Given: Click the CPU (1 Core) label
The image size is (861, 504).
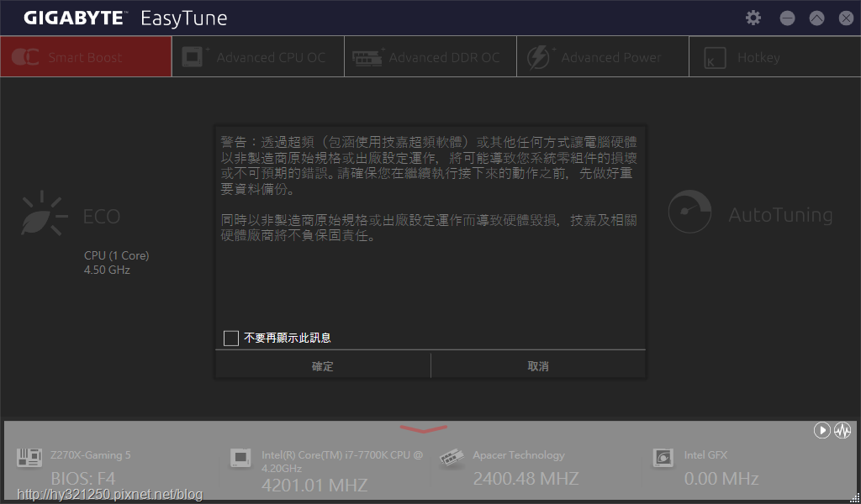Looking at the screenshot, I should click(x=116, y=255).
